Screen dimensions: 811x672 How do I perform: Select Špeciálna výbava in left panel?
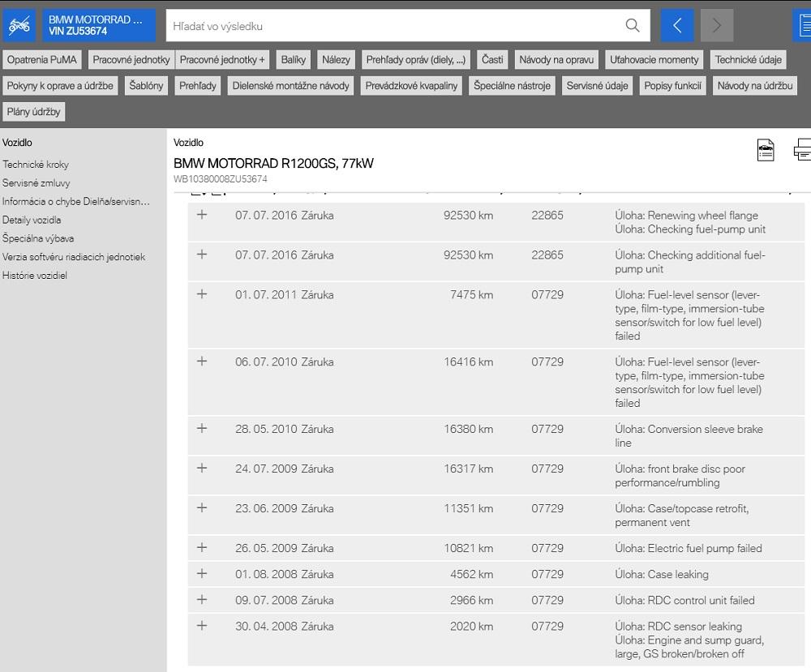(x=38, y=238)
